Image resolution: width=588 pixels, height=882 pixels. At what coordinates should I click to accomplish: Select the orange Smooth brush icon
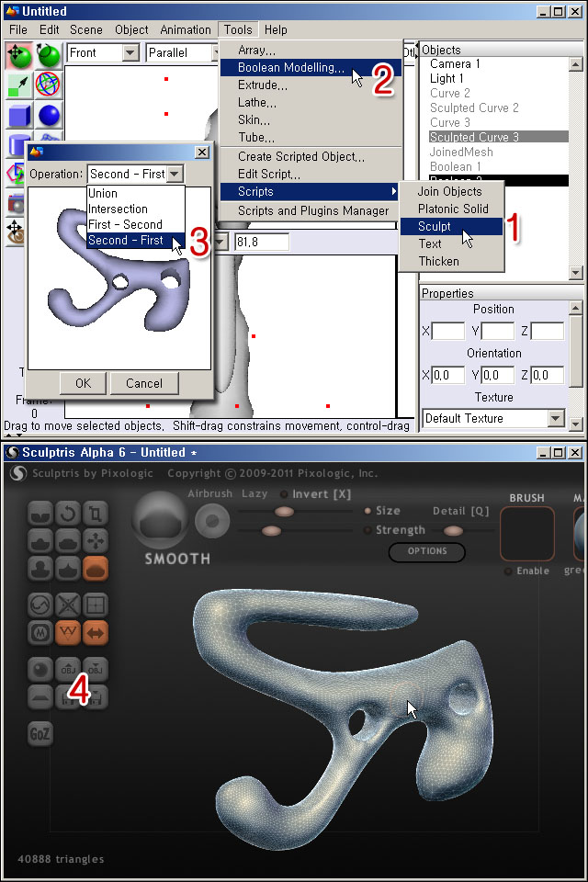pos(96,569)
